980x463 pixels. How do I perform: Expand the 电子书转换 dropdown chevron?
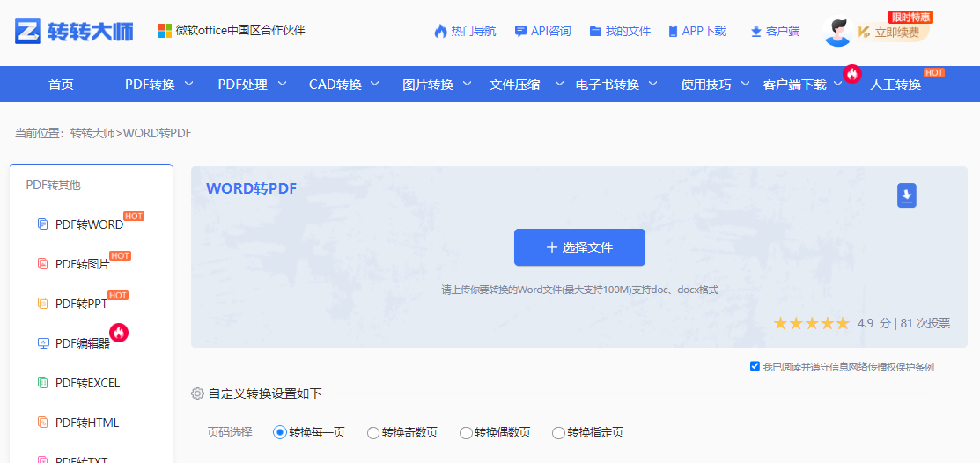pyautogui.click(x=652, y=83)
